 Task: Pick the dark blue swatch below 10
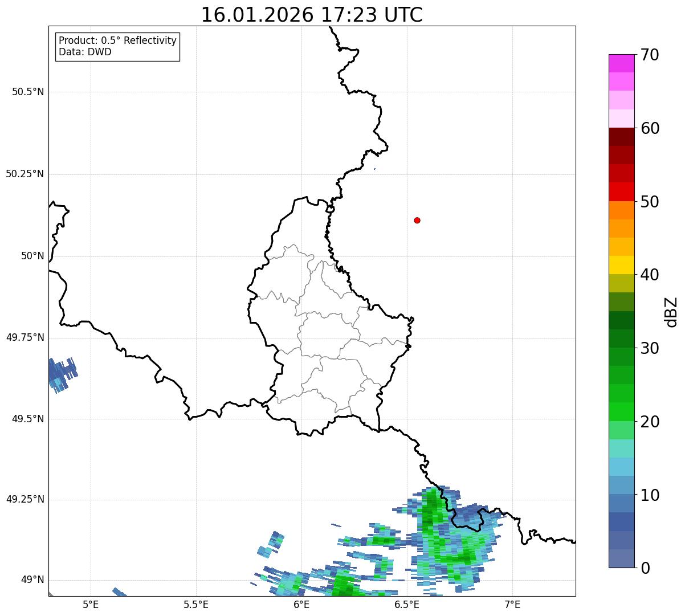tap(621, 522)
